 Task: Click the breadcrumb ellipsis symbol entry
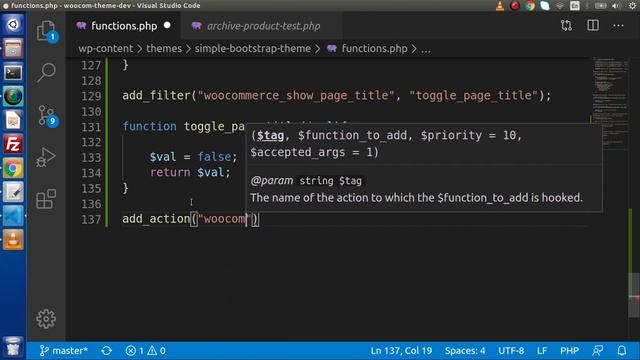click(x=426, y=49)
